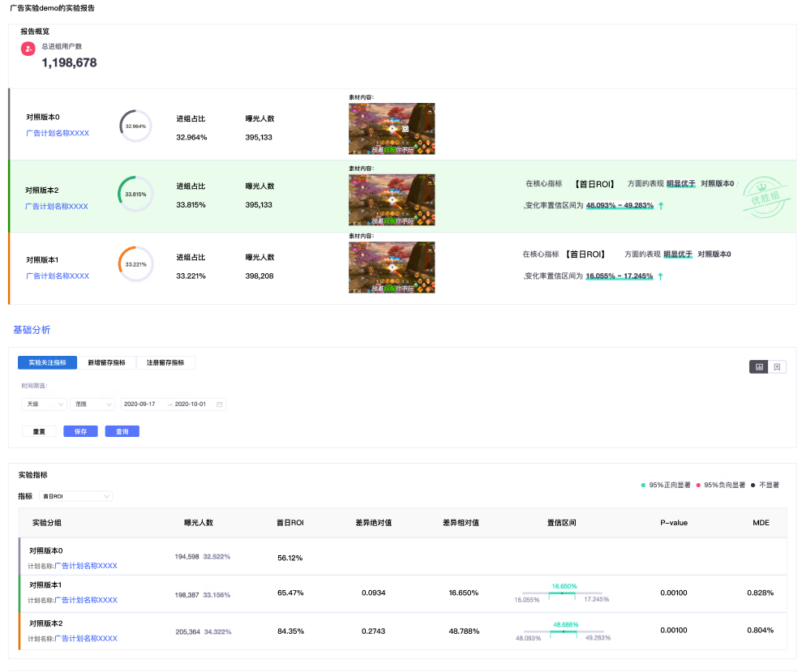This screenshot has height=672, width=802.
Task: Open 广告计划名称XXXX link under top 对照版本0
Action: tap(58, 133)
